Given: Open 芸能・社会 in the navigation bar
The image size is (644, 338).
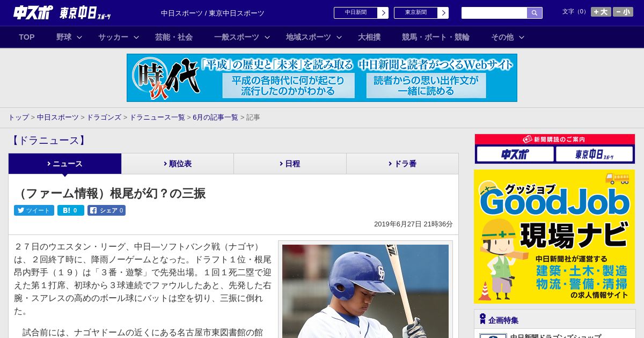Looking at the screenshot, I should [174, 37].
